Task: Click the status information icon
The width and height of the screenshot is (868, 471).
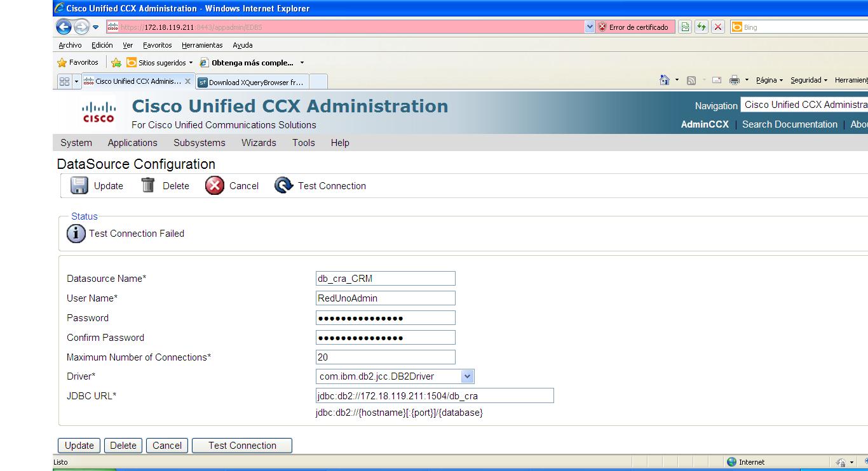Action: 76,234
